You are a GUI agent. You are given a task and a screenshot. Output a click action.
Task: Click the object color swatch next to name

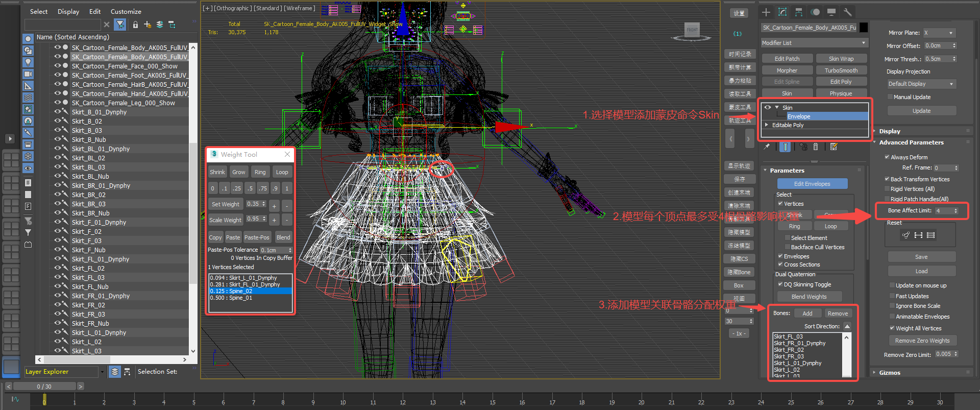click(864, 28)
